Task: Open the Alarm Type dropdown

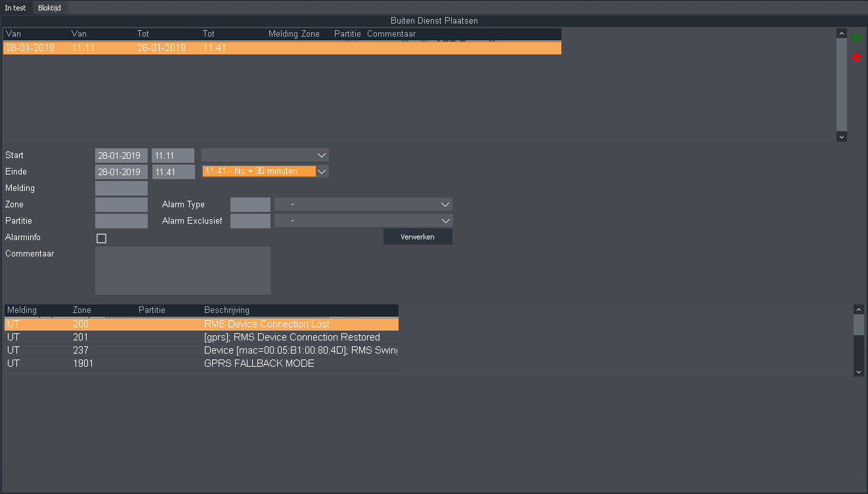Action: pos(445,205)
